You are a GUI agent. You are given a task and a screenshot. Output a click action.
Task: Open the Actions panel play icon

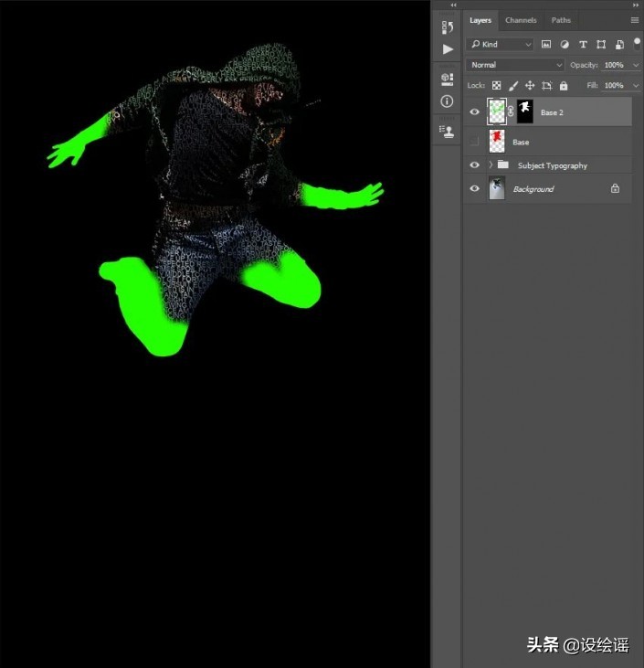coord(448,49)
